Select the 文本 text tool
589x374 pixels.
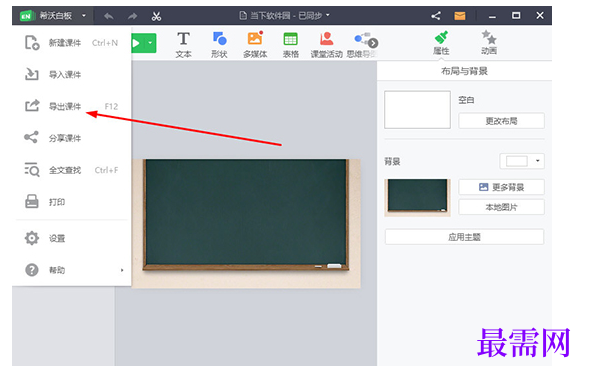pos(183,45)
